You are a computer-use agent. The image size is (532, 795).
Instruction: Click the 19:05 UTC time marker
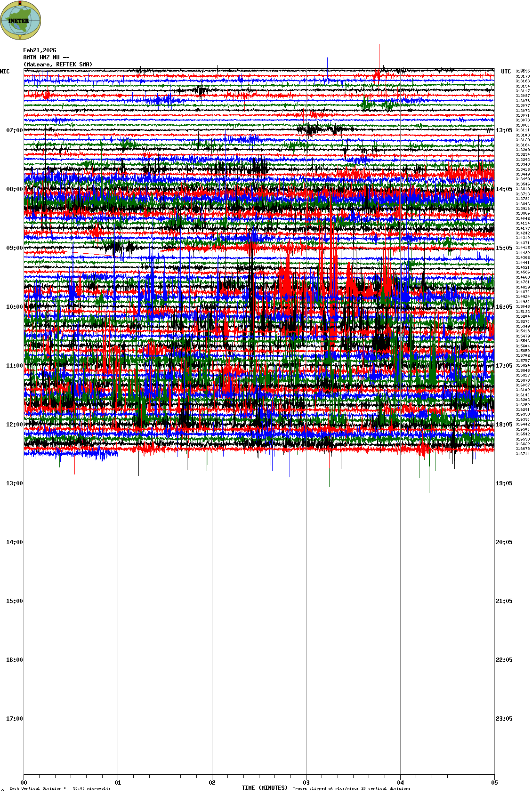point(504,483)
